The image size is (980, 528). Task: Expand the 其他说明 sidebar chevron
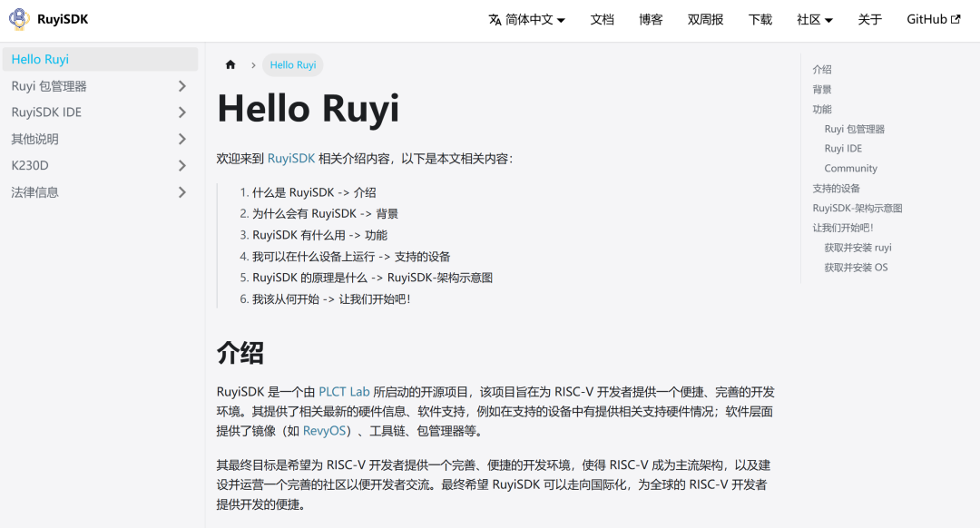click(181, 139)
